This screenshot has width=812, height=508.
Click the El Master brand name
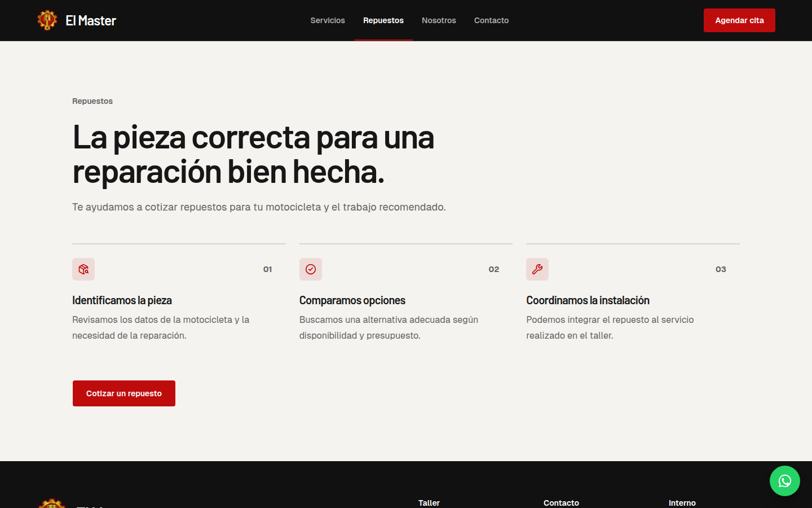pyautogui.click(x=91, y=20)
